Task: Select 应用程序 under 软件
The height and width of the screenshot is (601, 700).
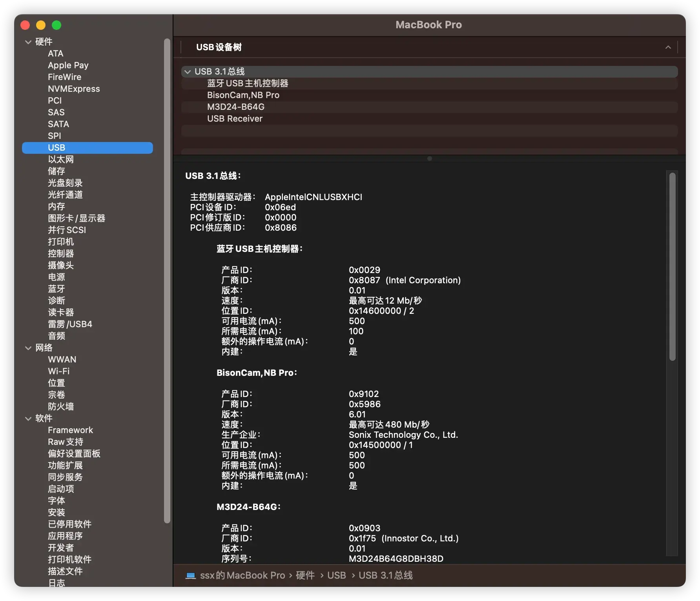Action: (65, 536)
